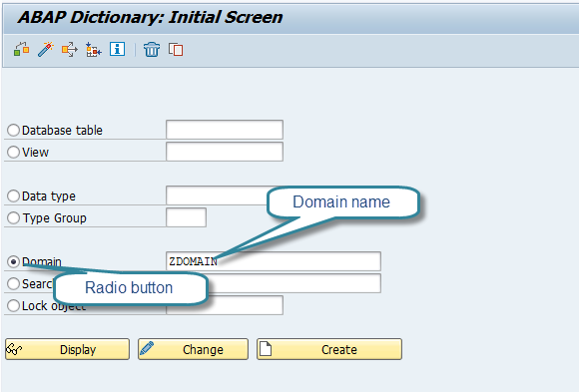Click the Delete trash can icon

pos(152,50)
